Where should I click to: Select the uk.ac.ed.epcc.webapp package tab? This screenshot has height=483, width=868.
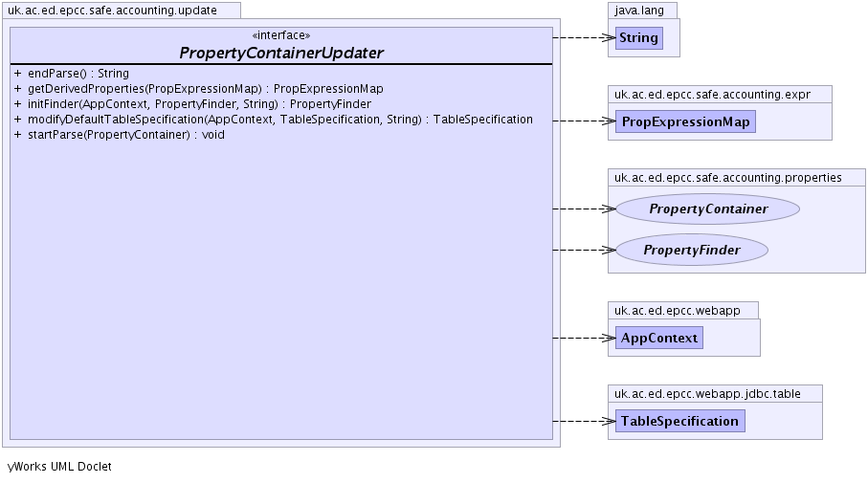pos(682,309)
